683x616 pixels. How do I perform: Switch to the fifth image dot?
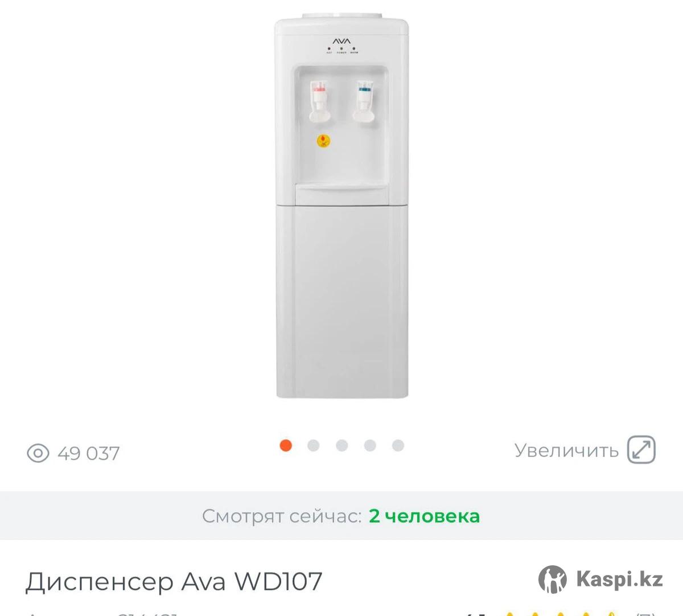(x=398, y=445)
